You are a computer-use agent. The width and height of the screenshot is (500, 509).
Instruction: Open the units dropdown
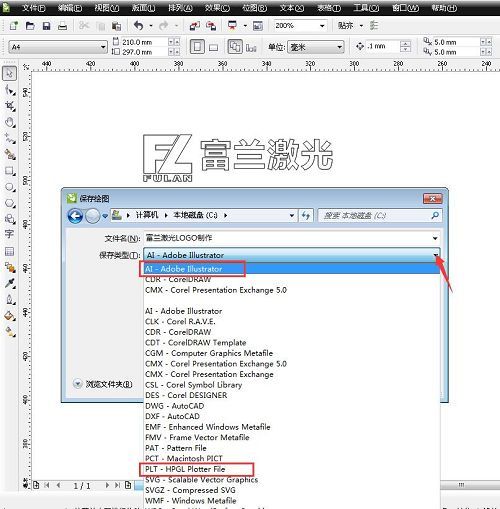(x=315, y=47)
